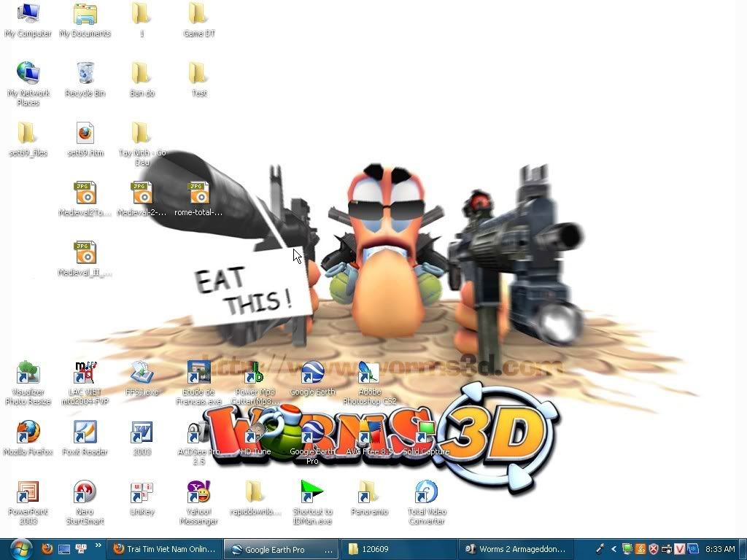Viewport: 747px width, 560px height.
Task: Launch Google Earth Pro desktop shortcut
Action: [312, 443]
